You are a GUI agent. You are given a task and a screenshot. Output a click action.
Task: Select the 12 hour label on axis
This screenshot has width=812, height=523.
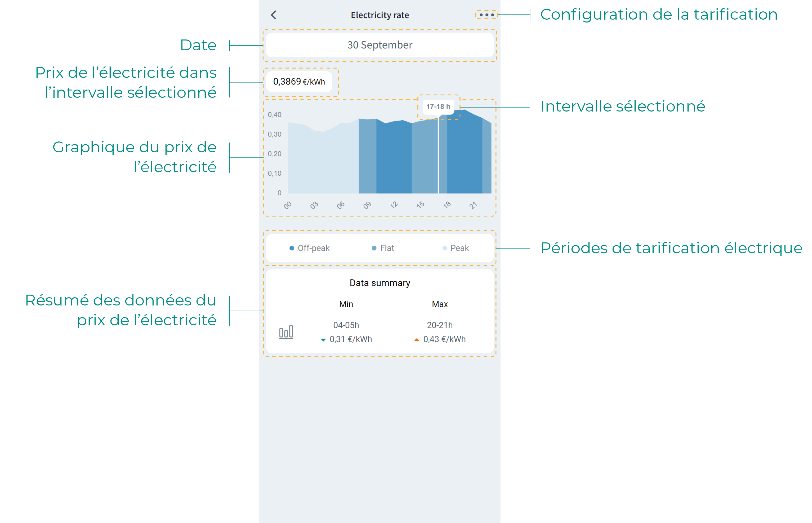[x=394, y=205]
